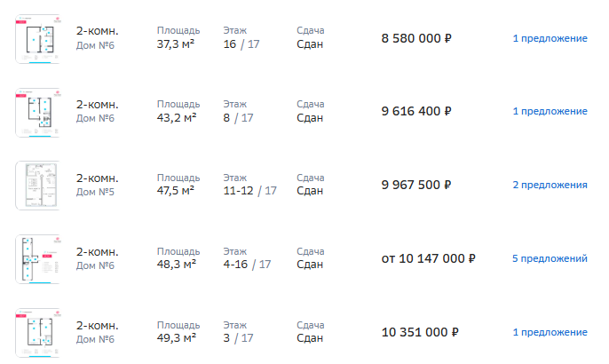
Task: Click "2-комн." title of floors 4-16 listing
Action: 98,252
